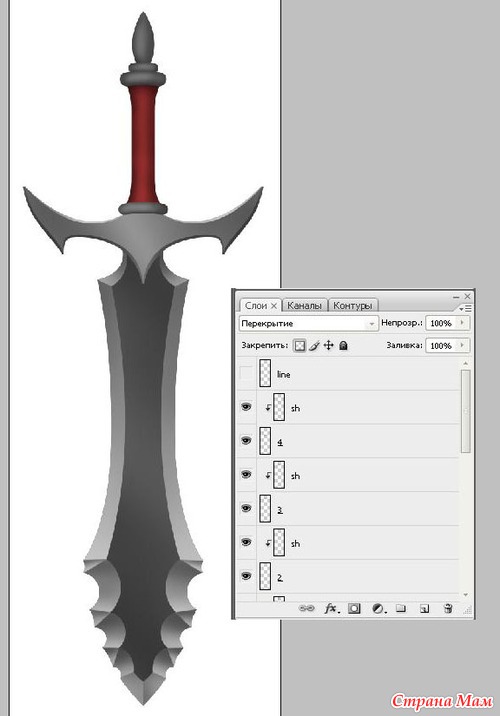This screenshot has height=716, width=500.
Task: Expand the Заливка fill slider arrow
Action: click(462, 345)
